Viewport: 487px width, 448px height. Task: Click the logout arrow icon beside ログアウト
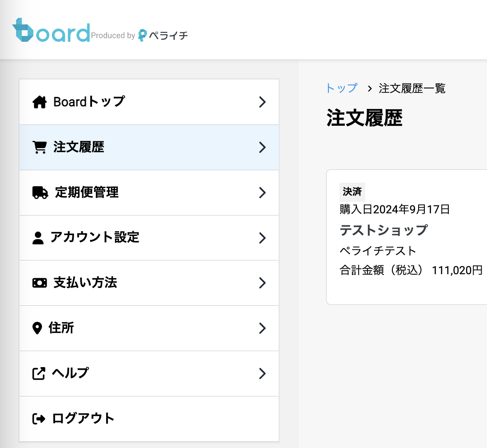[39, 419]
